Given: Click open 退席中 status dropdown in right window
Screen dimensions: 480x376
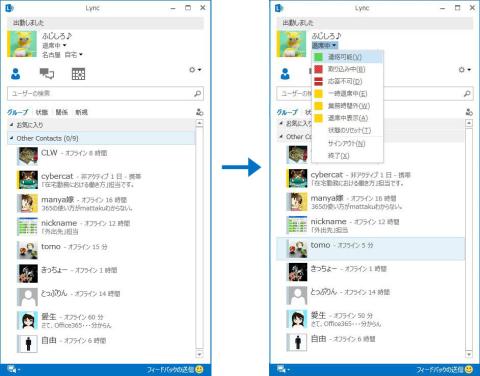Looking at the screenshot, I should (x=325, y=45).
